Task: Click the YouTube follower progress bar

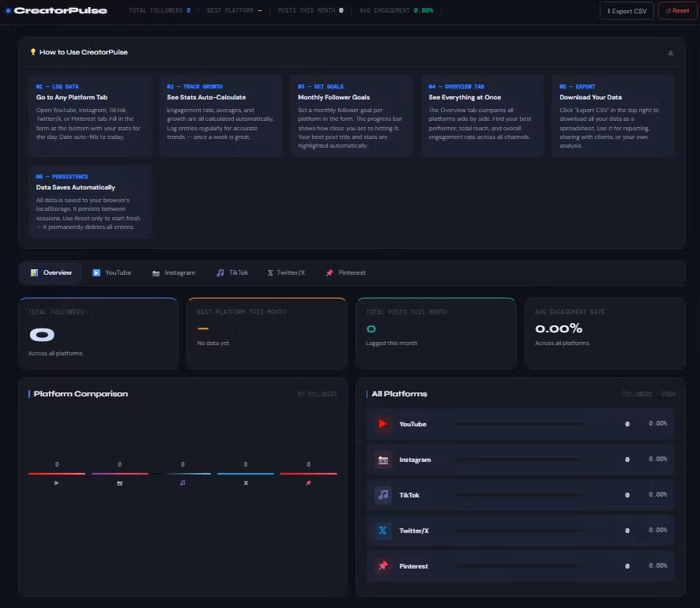Action: [519, 424]
